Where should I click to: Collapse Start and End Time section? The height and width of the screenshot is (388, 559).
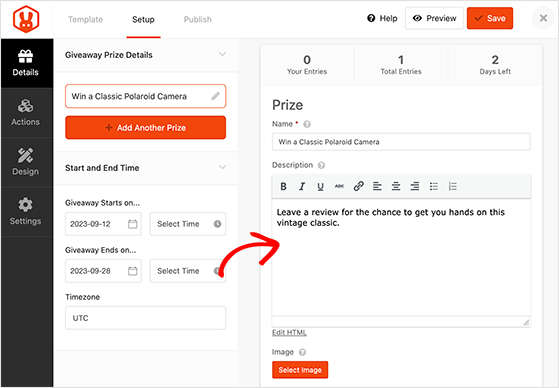pos(222,167)
